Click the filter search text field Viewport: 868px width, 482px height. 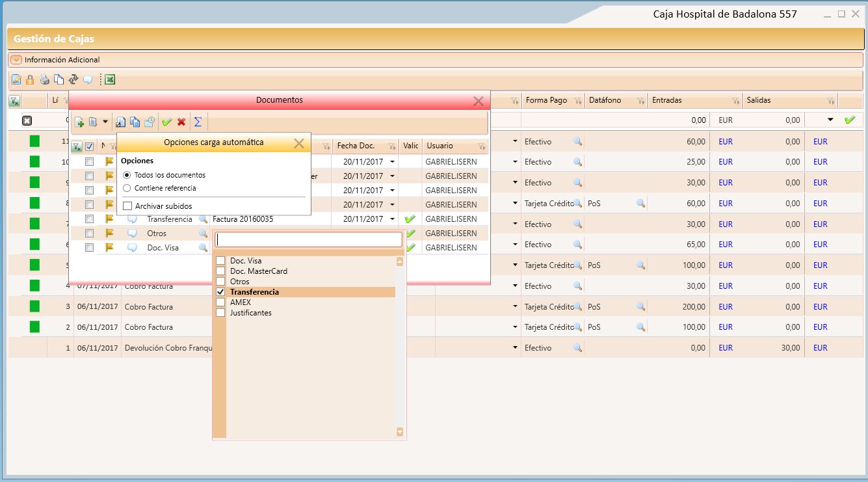tap(309, 240)
